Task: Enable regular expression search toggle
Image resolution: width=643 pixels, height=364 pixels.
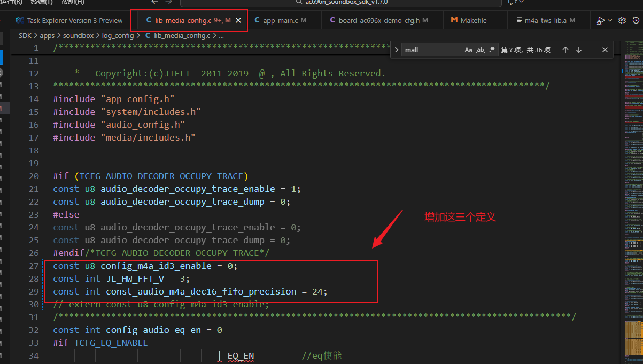Action: [492, 50]
